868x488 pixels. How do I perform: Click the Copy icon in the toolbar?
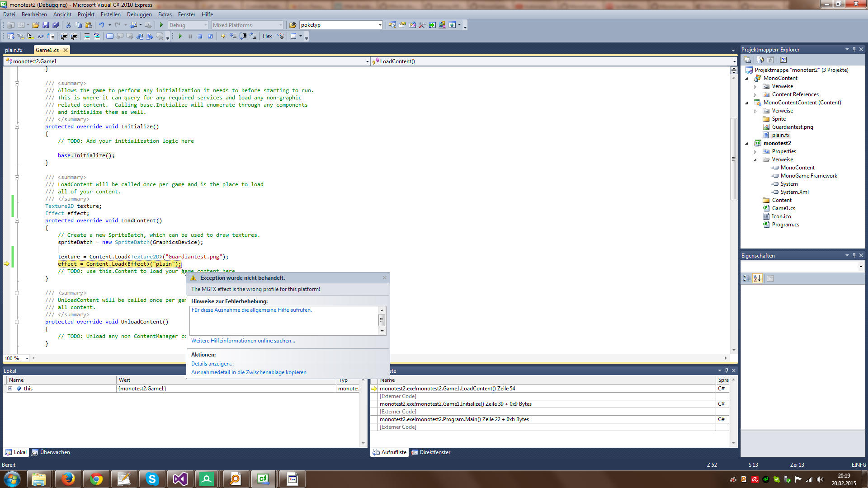(79, 25)
